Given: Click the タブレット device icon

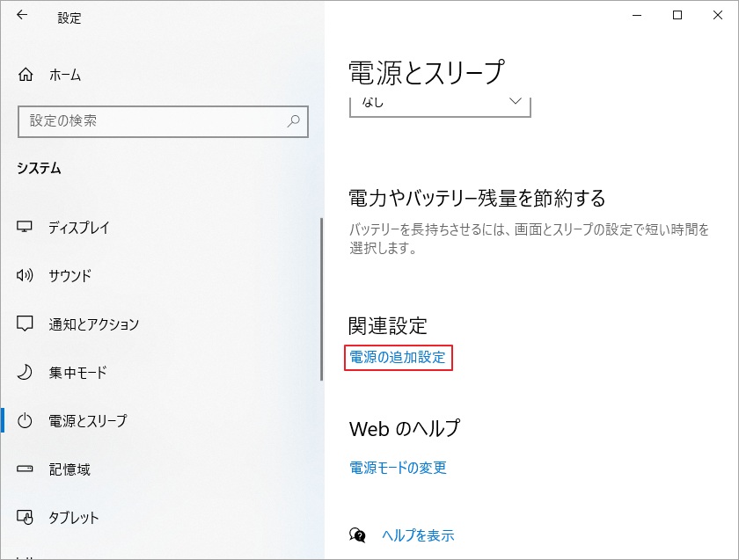Looking at the screenshot, I should (25, 517).
